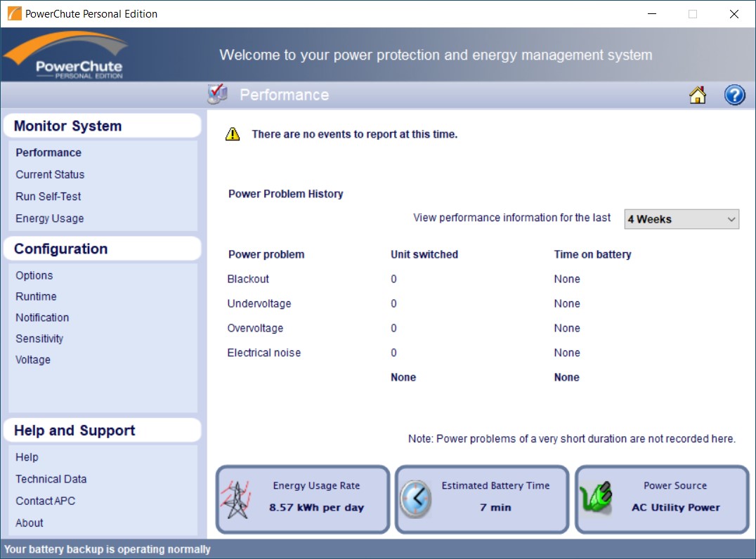Click the Overvoltage row label
The height and width of the screenshot is (559, 756).
coord(255,328)
